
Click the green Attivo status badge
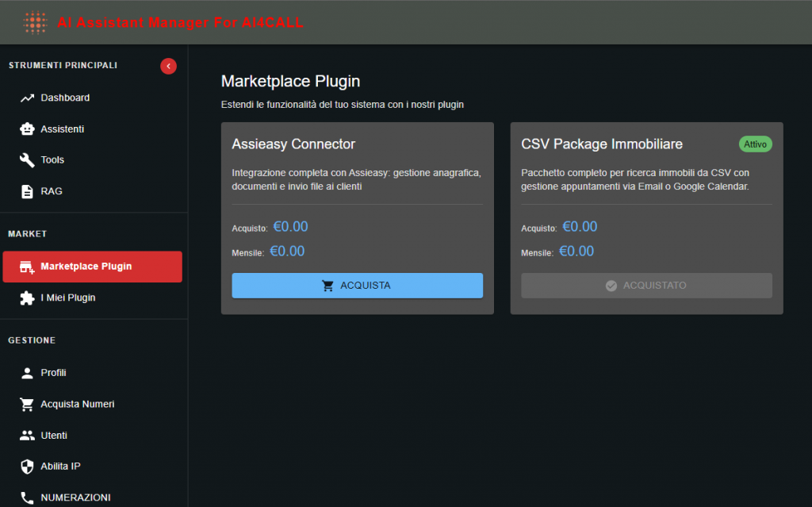tap(755, 144)
